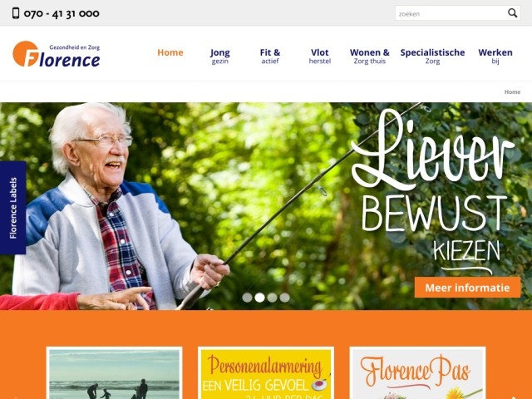The width and height of the screenshot is (532, 399).
Task: Select Specialistische Zorg in navigation
Action: coord(432,57)
